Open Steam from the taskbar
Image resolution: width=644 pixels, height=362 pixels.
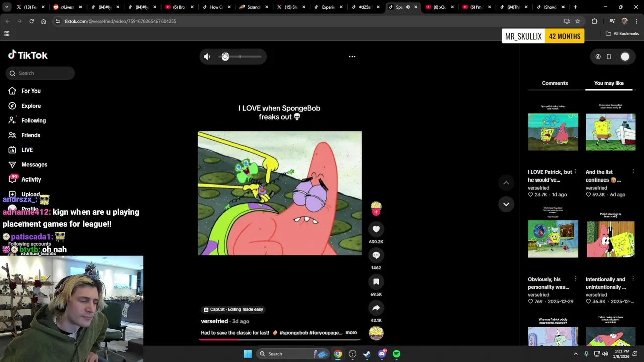click(x=367, y=354)
